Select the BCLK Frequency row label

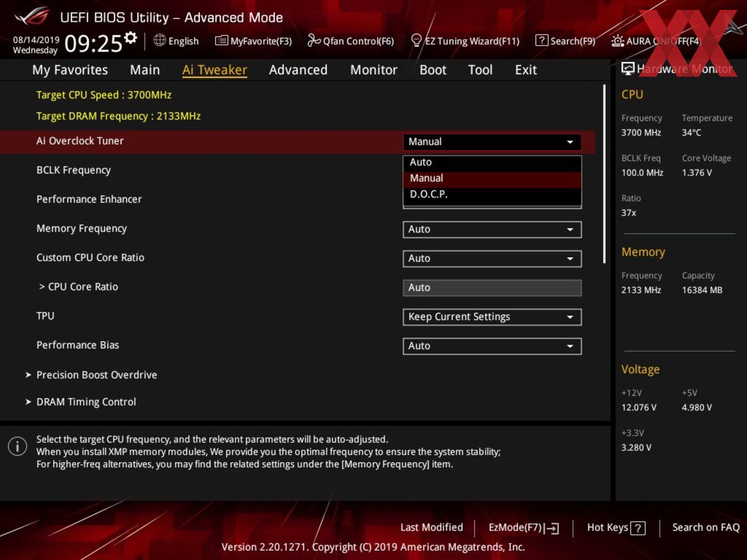pos(74,170)
